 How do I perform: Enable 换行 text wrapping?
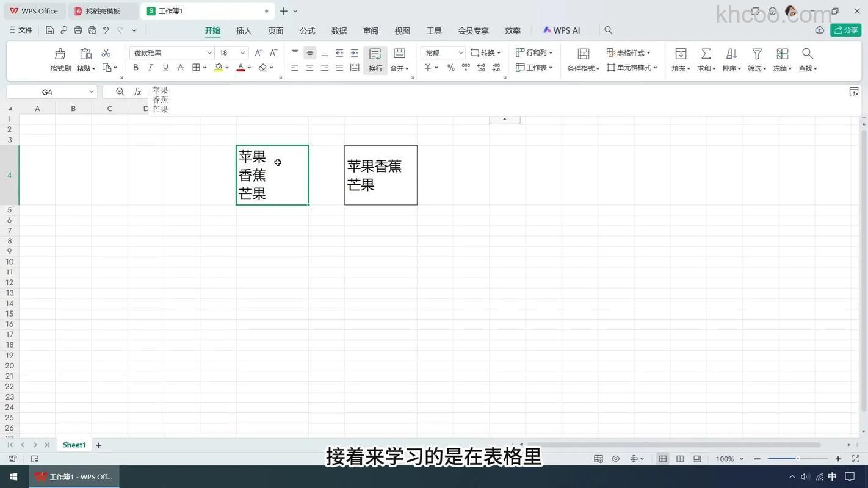point(375,59)
